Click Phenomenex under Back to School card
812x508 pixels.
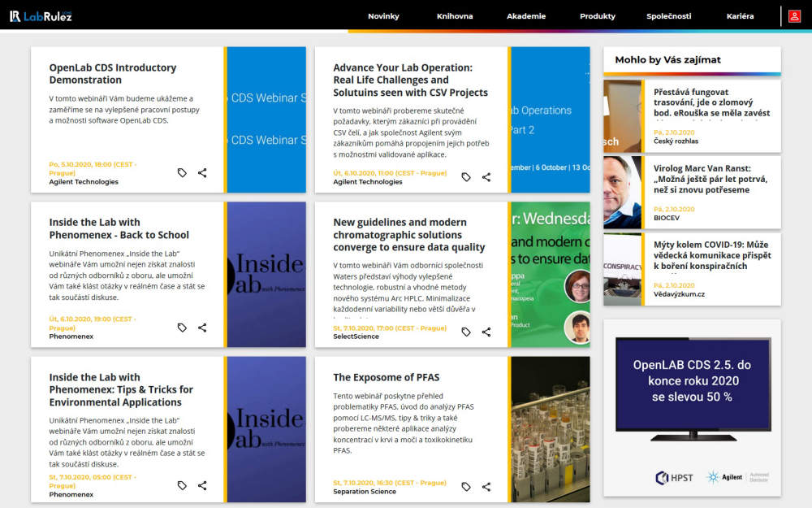pos(71,336)
